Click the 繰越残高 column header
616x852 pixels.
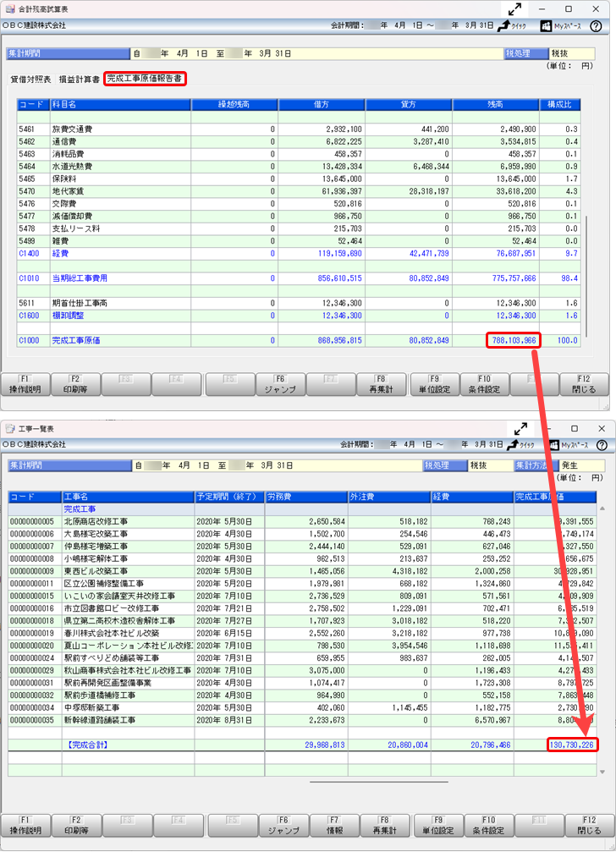click(x=234, y=104)
